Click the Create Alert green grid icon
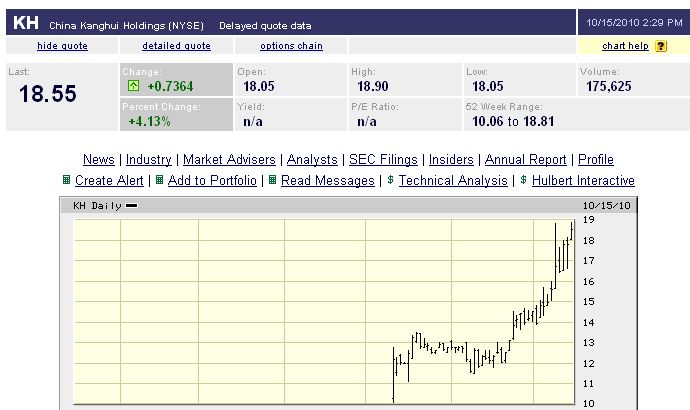The height and width of the screenshot is (410, 690). [x=66, y=179]
